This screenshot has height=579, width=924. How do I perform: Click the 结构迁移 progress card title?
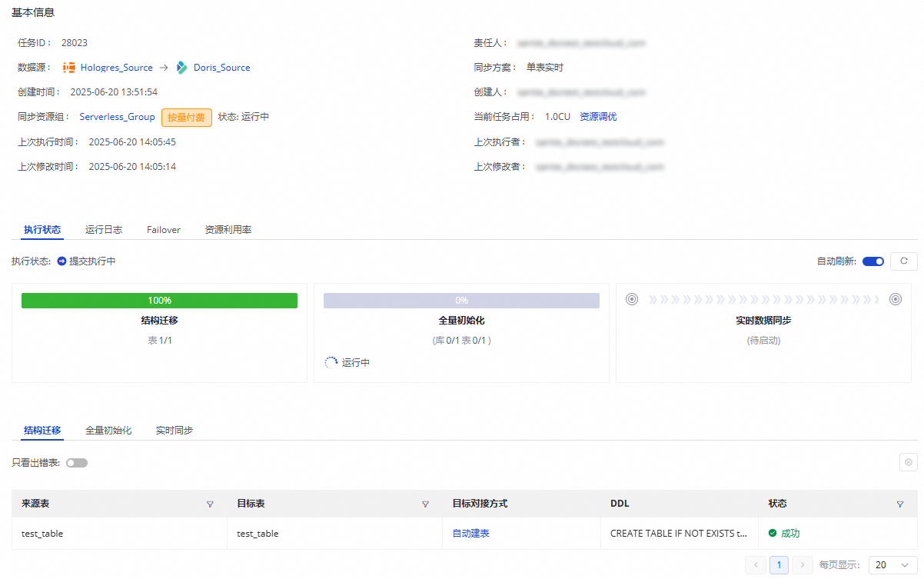159,320
